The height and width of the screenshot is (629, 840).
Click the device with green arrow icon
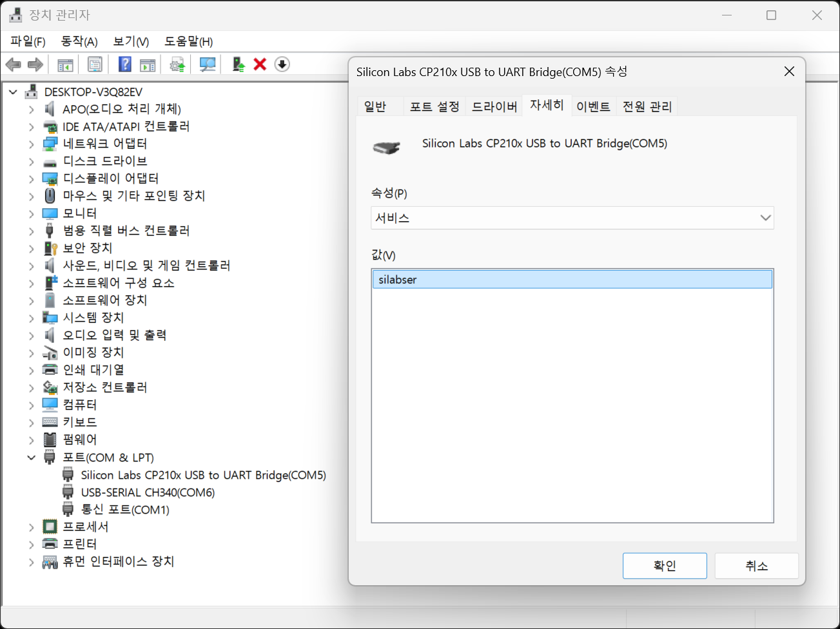[239, 64]
